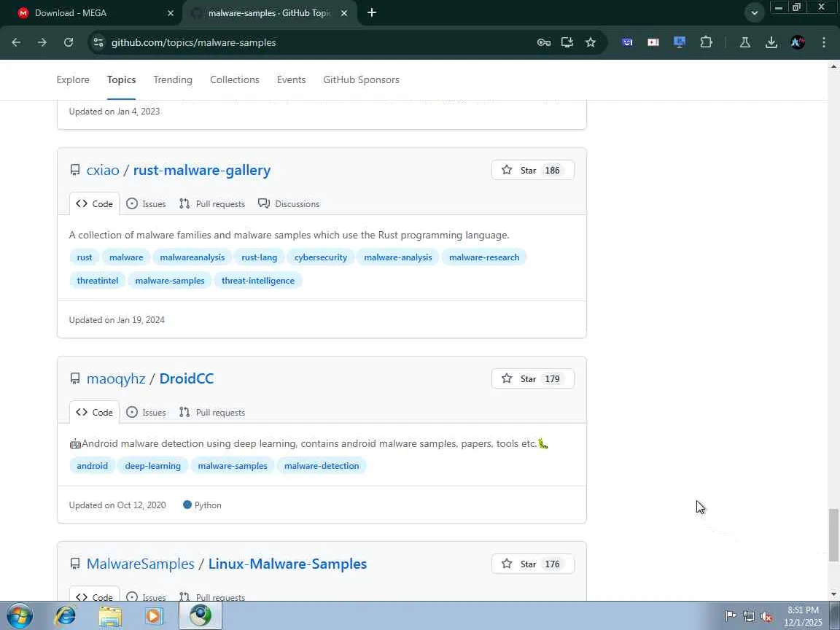Open Discussions tab of rust-malware-gallery
This screenshot has width=840, height=630.
(x=289, y=204)
